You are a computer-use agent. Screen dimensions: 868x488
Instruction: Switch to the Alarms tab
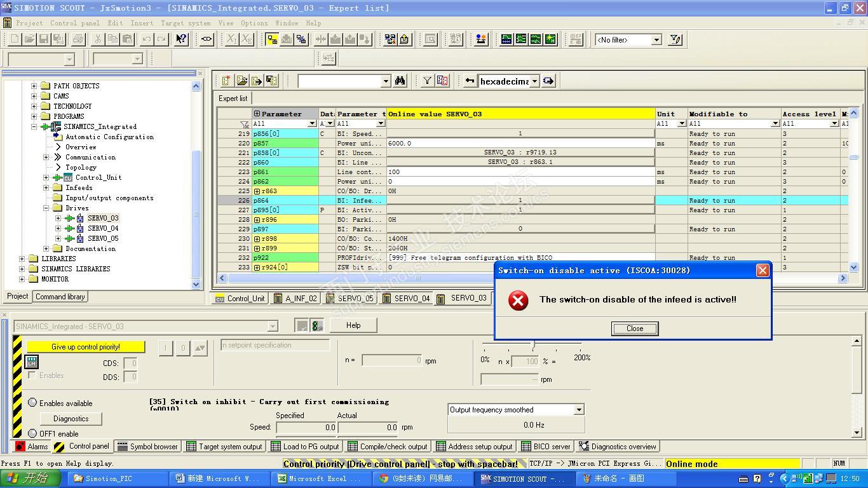click(x=32, y=447)
